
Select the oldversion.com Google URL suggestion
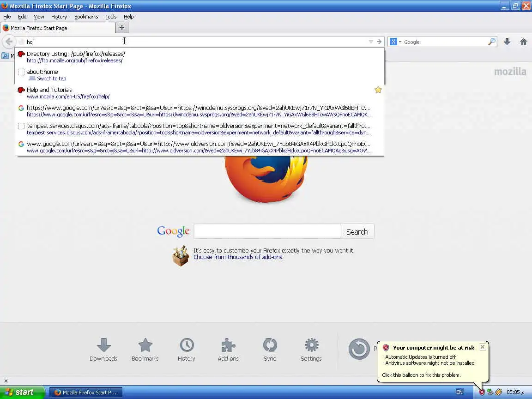click(199, 147)
